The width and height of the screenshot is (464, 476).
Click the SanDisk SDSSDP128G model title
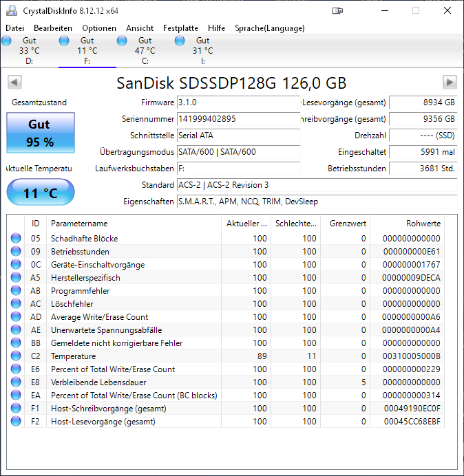coord(231,83)
